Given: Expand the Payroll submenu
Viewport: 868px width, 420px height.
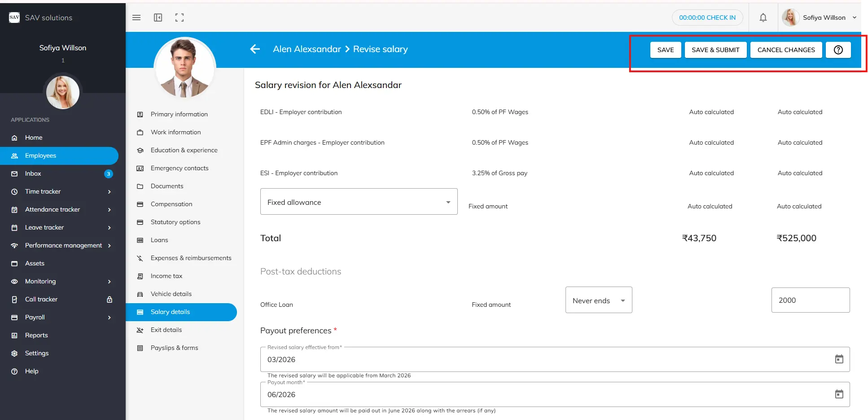Looking at the screenshot, I should click(x=109, y=318).
